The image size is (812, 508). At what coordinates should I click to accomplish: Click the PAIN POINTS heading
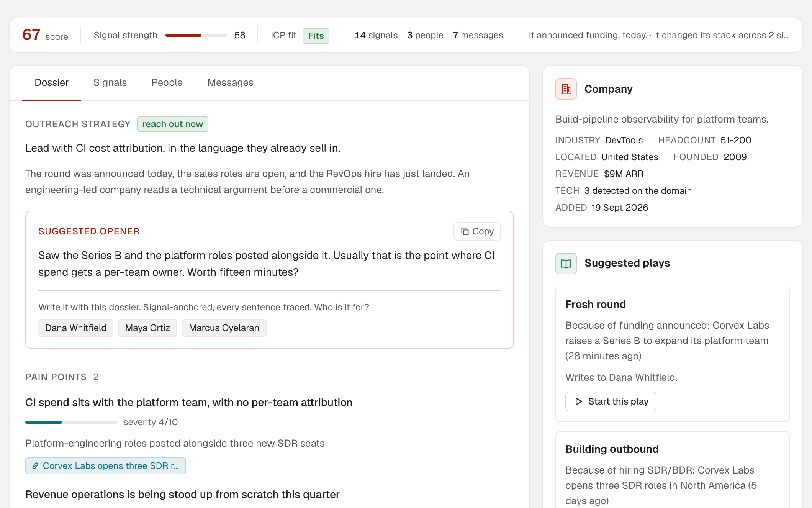(56, 377)
